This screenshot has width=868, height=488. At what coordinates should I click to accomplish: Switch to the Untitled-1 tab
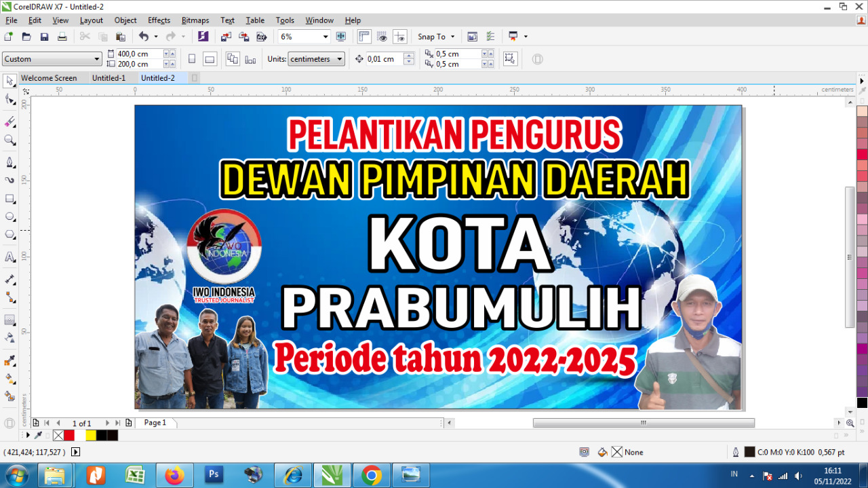tap(108, 78)
